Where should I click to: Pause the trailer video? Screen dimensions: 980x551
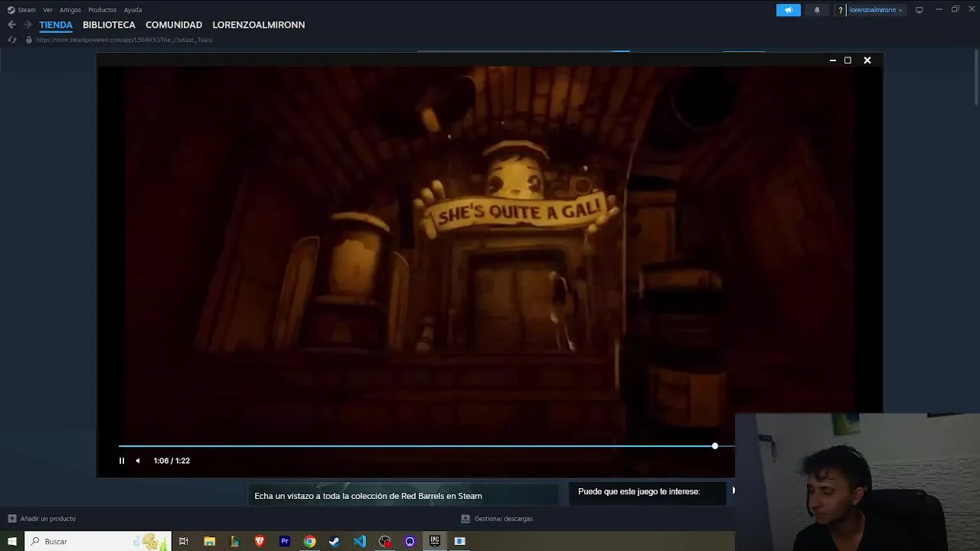(121, 461)
